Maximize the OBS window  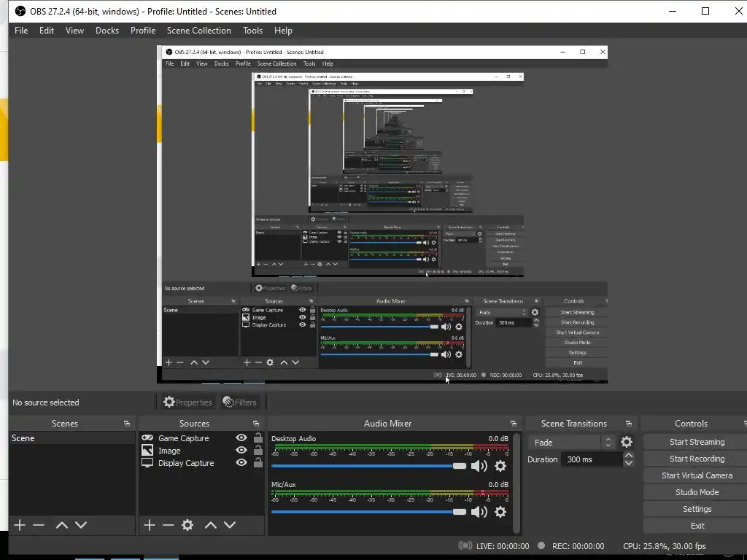coord(705,11)
